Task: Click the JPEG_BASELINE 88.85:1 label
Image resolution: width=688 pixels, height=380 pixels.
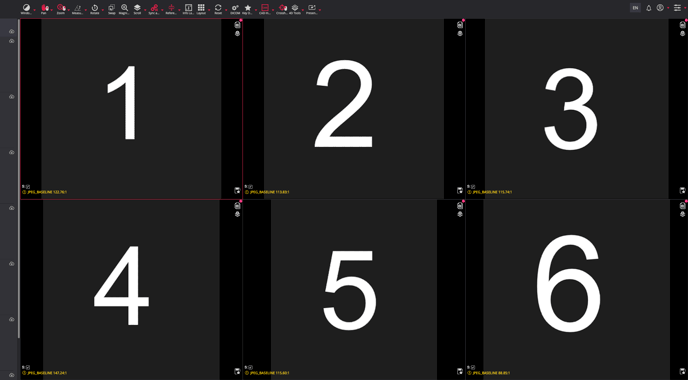Action: pos(491,373)
